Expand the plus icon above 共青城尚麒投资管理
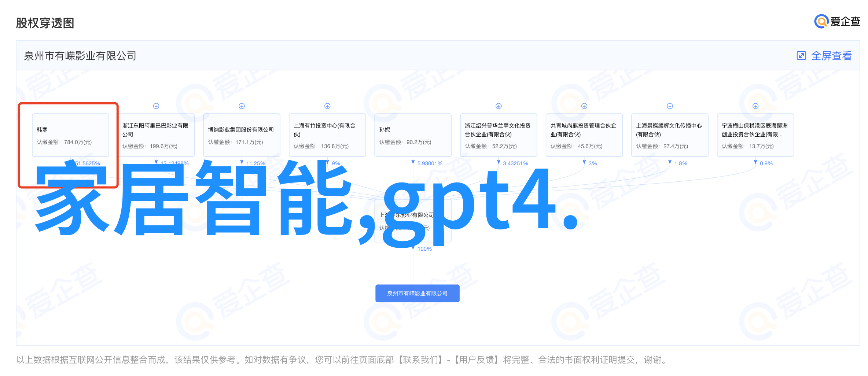Viewport: 868px width, 376px height. coord(584,106)
